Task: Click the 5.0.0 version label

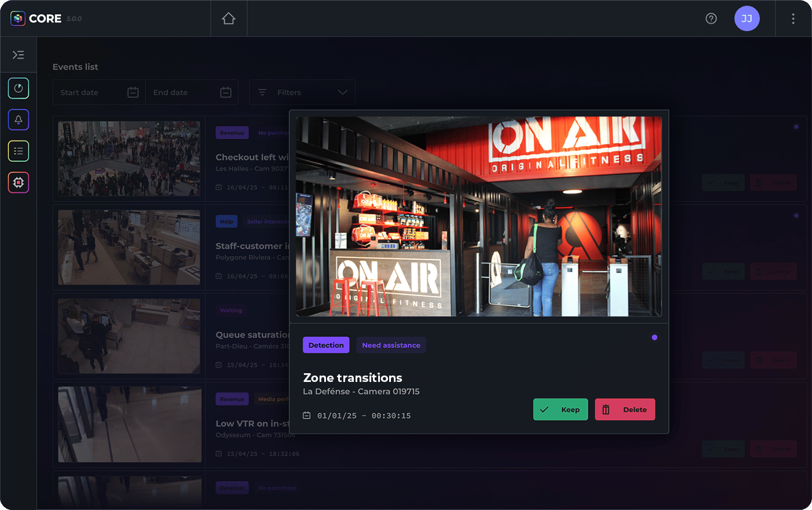Action: 74,19
